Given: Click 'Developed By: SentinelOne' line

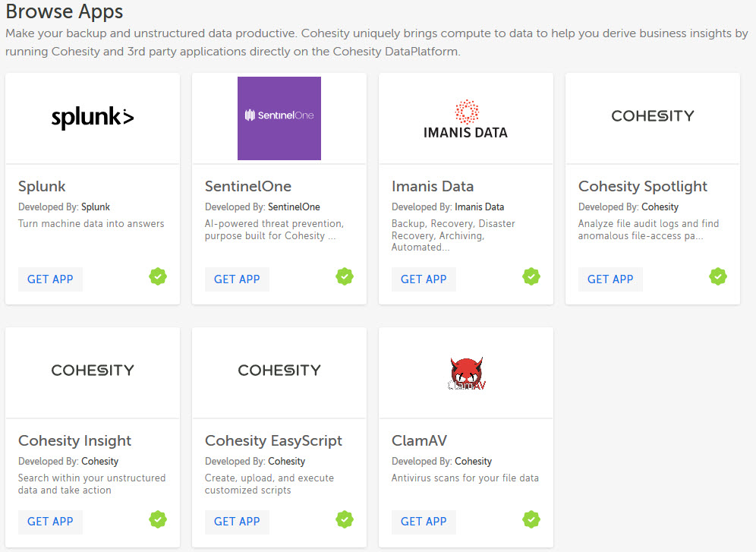Looking at the screenshot, I should click(263, 207).
